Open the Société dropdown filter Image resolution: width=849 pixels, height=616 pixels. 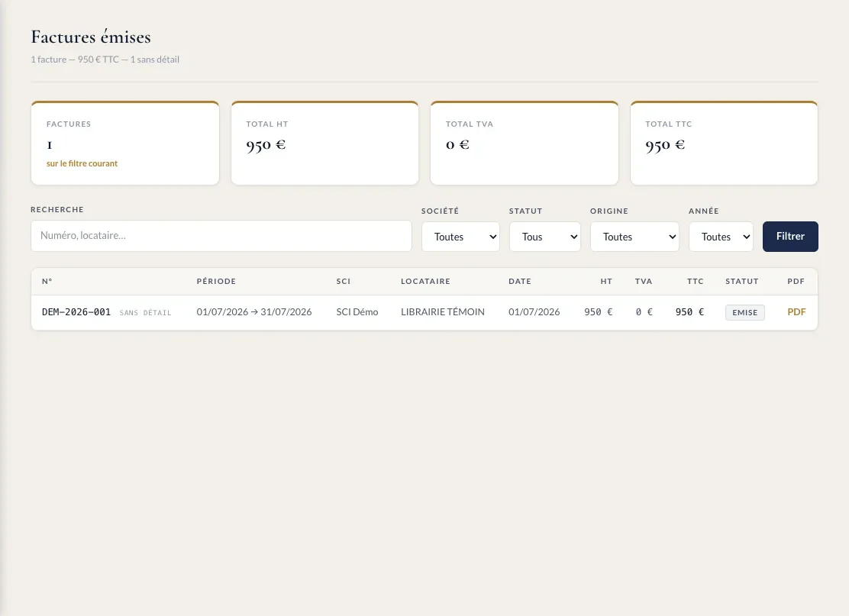461,237
